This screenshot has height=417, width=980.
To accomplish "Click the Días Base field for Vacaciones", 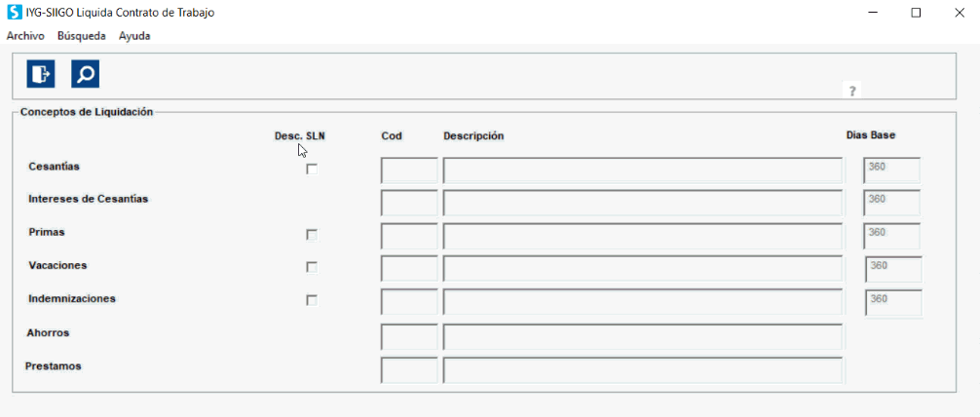I will [893, 269].
